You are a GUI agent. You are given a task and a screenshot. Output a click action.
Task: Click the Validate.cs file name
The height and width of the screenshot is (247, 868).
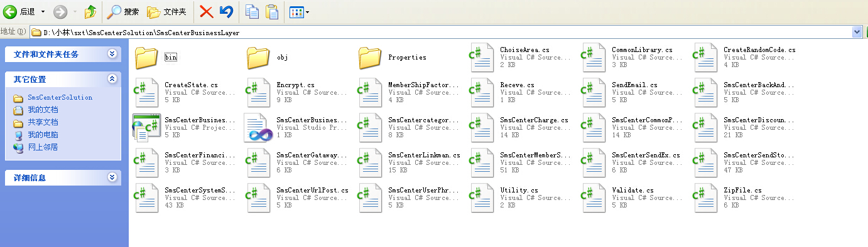[x=632, y=190]
